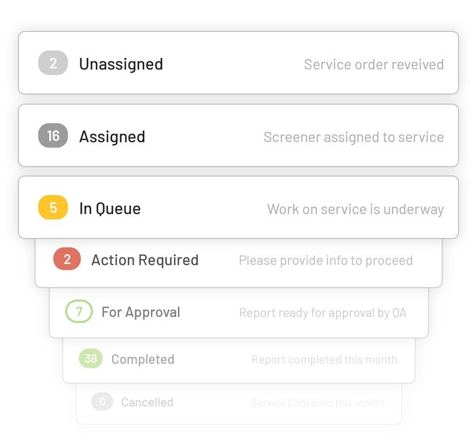The height and width of the screenshot is (448, 476).
Task: Open the Unassigned status card
Action: (238, 63)
